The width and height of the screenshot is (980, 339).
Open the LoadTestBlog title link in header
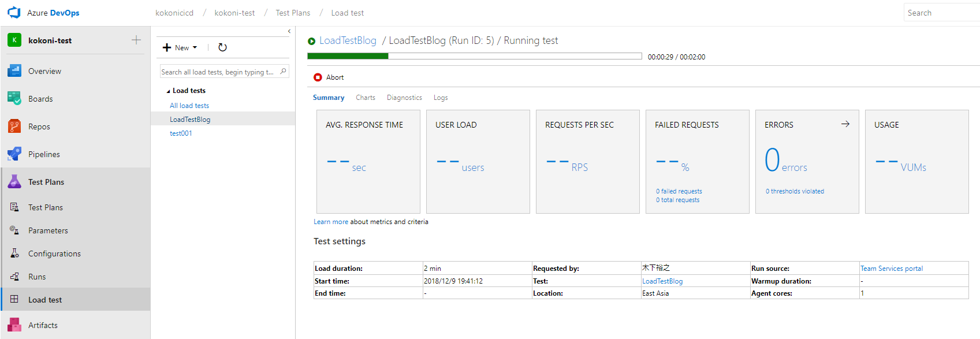click(x=348, y=40)
